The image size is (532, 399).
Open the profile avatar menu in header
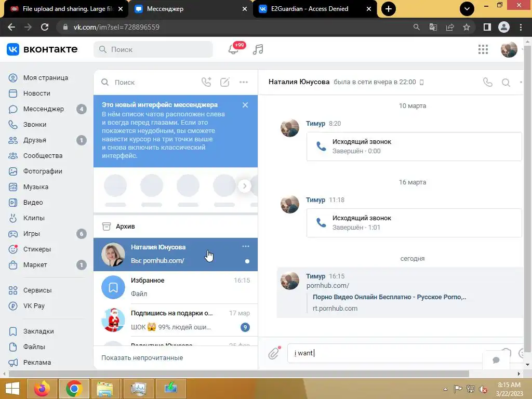point(509,49)
